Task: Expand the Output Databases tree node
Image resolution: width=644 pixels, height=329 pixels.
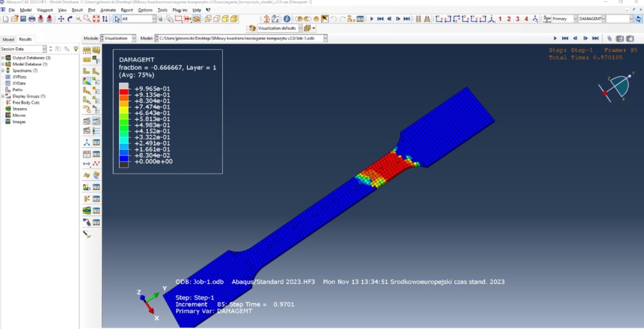Action: click(x=3, y=58)
